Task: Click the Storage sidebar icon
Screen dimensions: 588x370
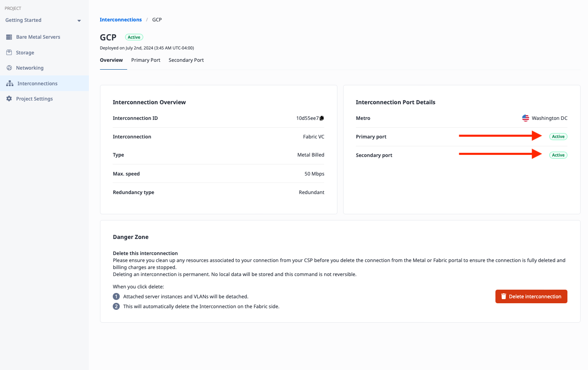Action: click(9, 53)
